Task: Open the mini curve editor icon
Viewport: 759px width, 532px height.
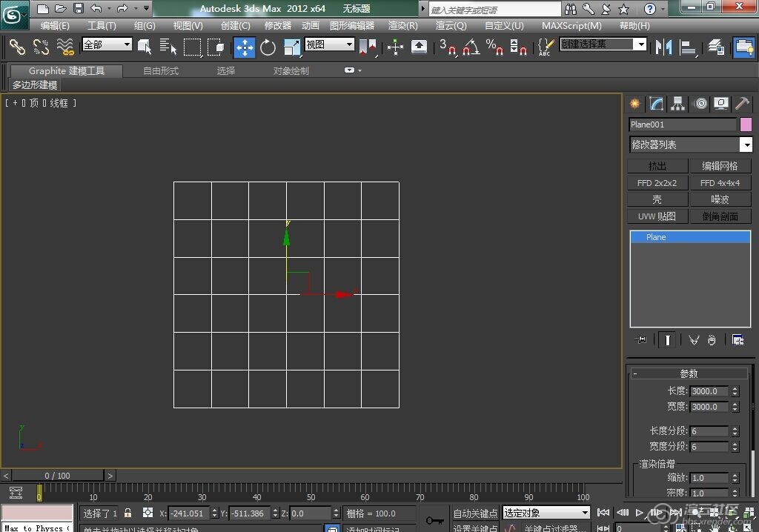Action: coord(16,492)
